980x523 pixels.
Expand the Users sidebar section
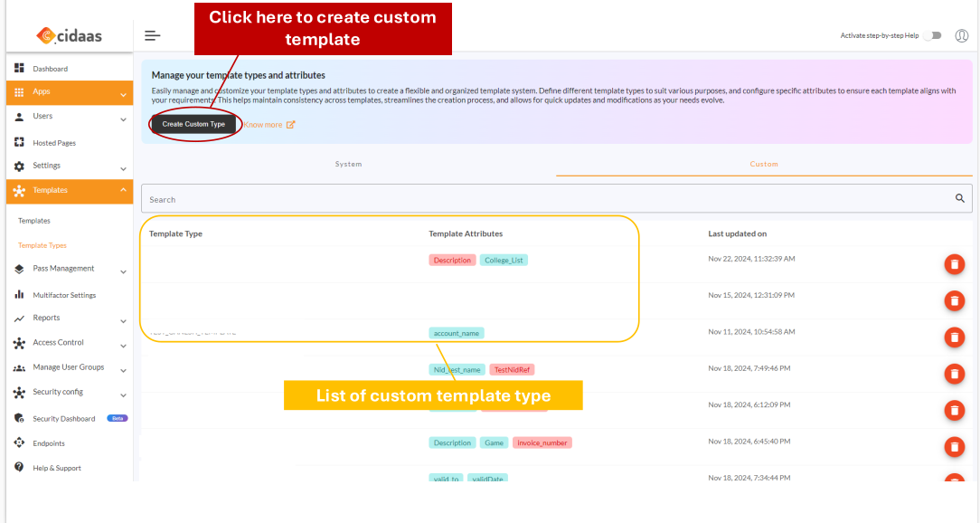click(19, 117)
